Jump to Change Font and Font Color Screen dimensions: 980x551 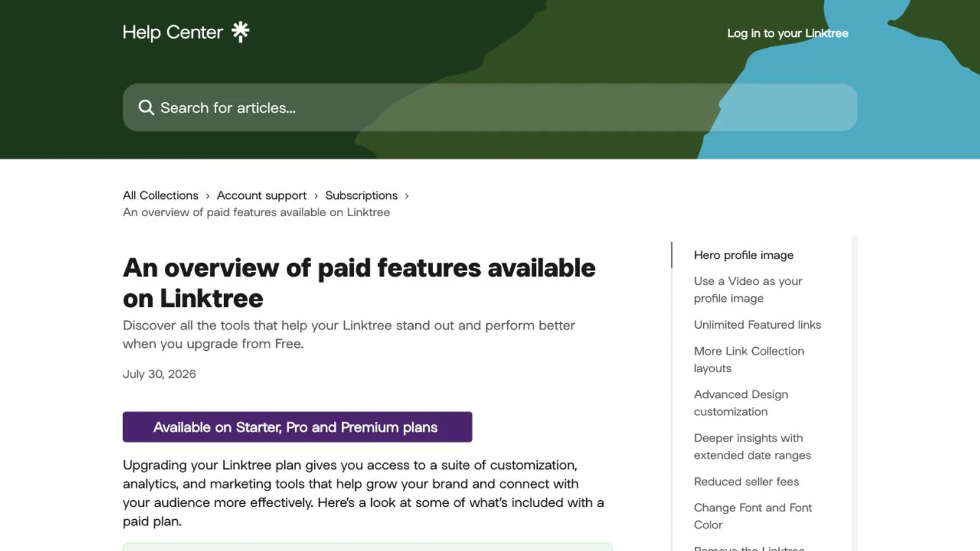[x=753, y=516]
